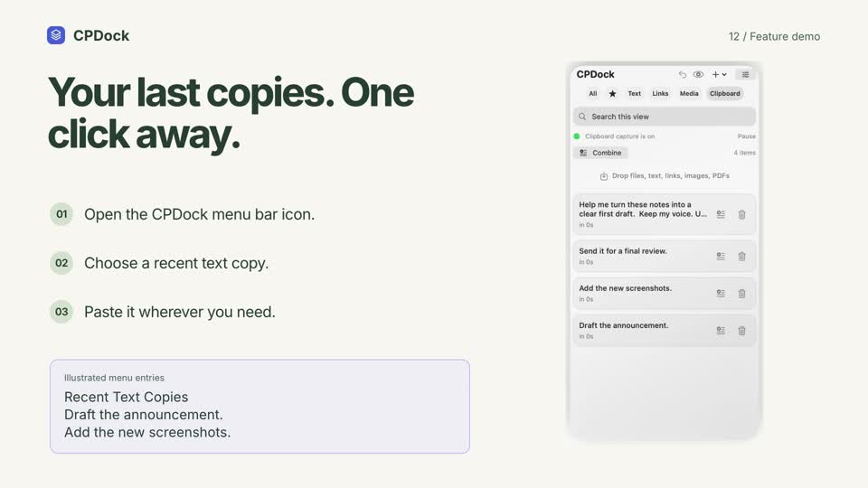Click the 'Clipboard capture is on' status text

pyautogui.click(x=619, y=136)
